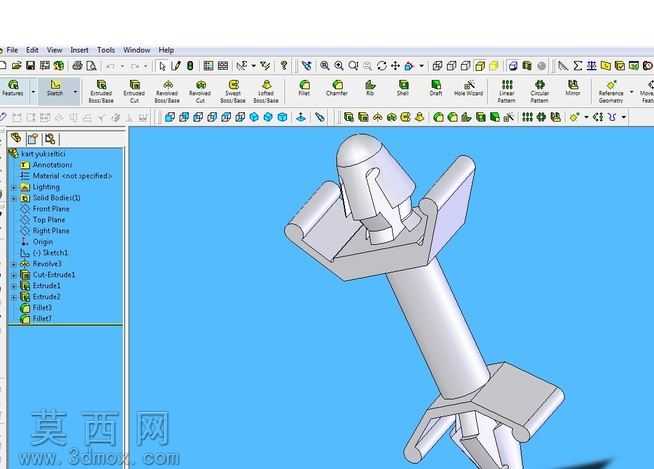The height and width of the screenshot is (469, 654).
Task: Click the Pan four-arrow icon
Action: coord(395,66)
